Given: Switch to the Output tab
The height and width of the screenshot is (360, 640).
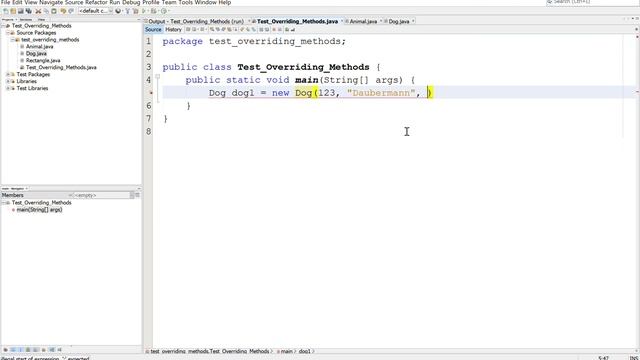Looking at the screenshot, I should (196, 21).
